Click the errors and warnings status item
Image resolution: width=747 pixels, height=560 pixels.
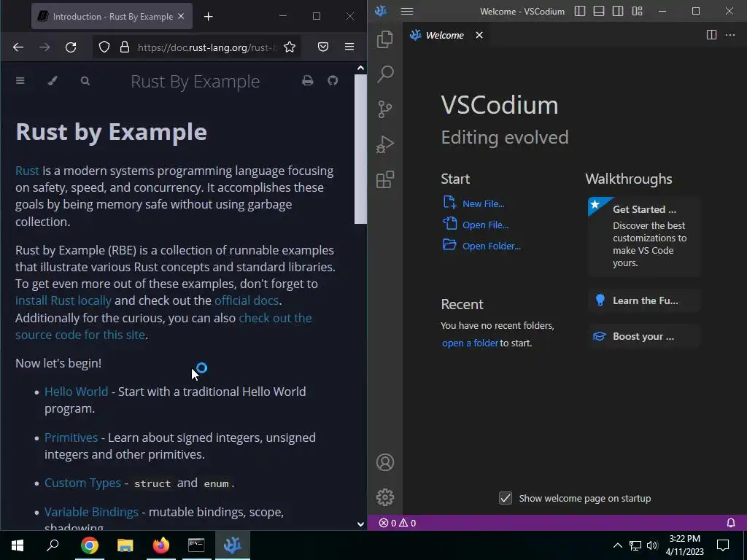tap(398, 523)
